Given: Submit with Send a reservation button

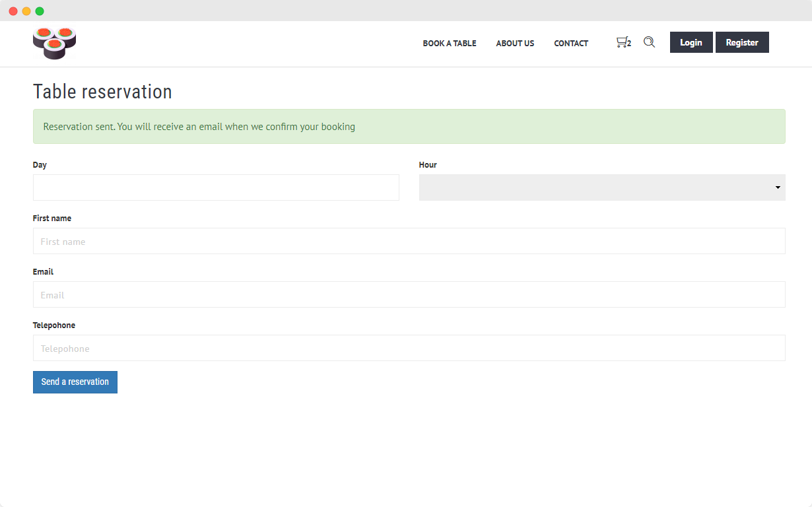Looking at the screenshot, I should [75, 382].
